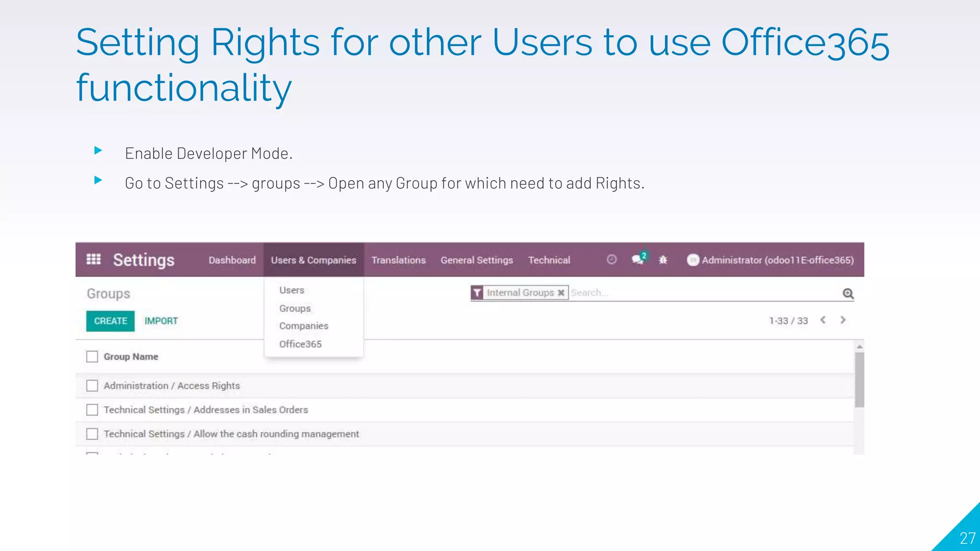This screenshot has width=980, height=551.
Task: Collapse the Users & Companies menu
Action: pos(313,260)
